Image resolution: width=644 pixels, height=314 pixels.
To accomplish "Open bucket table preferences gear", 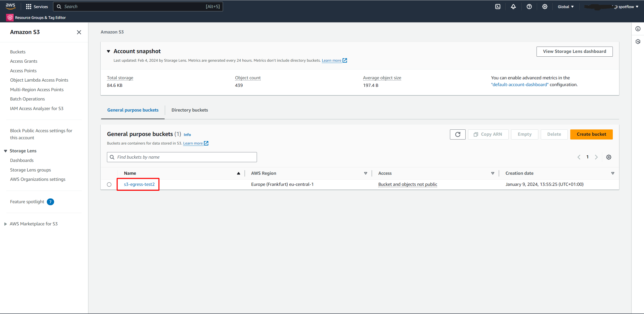I will coord(609,157).
